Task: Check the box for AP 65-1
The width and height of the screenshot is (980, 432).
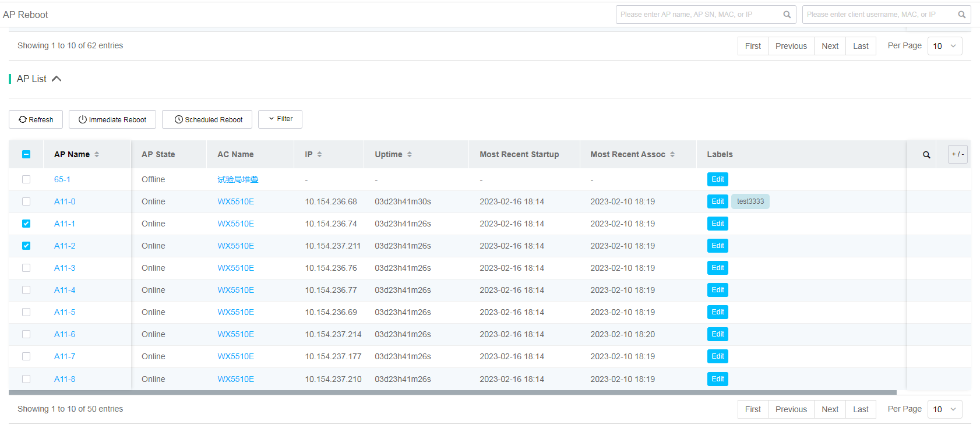Action: click(x=26, y=179)
